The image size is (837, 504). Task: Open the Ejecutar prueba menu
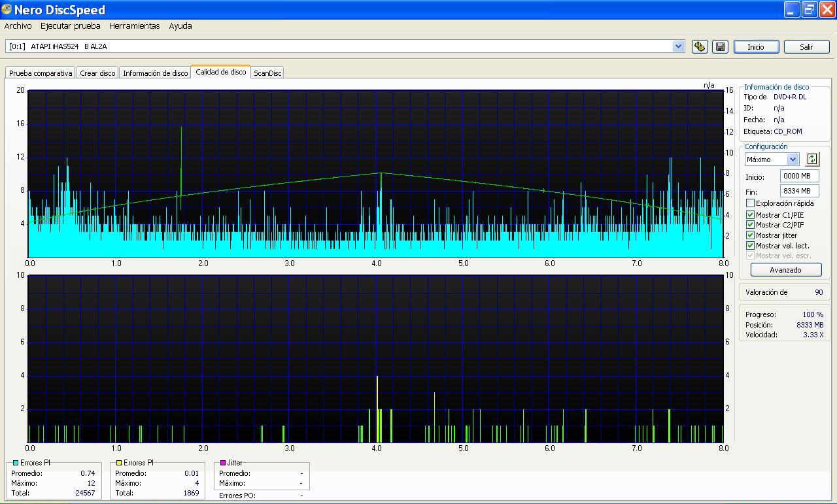coord(71,26)
